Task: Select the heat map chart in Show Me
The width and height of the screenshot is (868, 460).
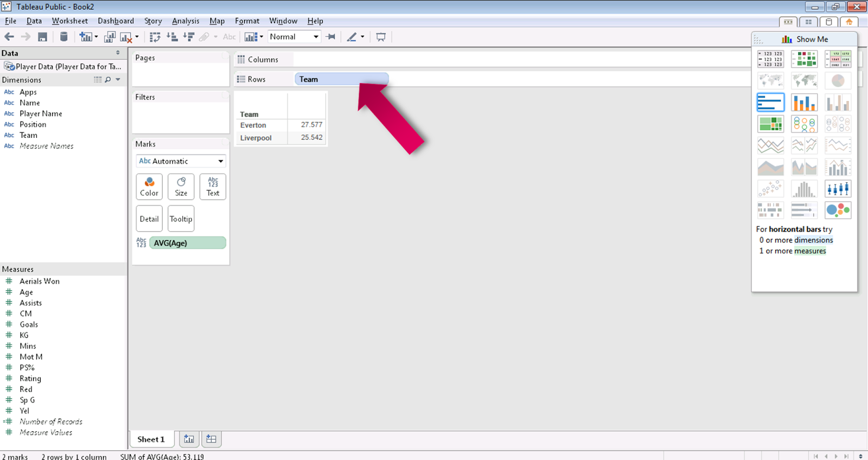Action: [x=804, y=59]
